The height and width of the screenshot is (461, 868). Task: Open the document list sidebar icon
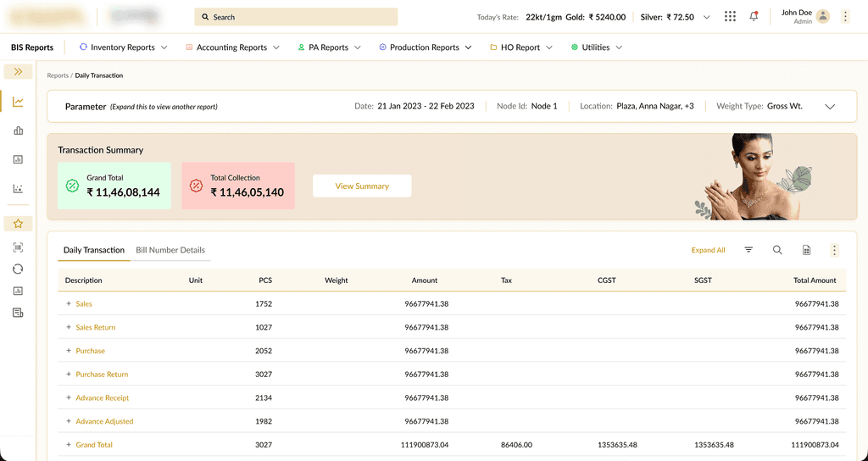pos(19,313)
